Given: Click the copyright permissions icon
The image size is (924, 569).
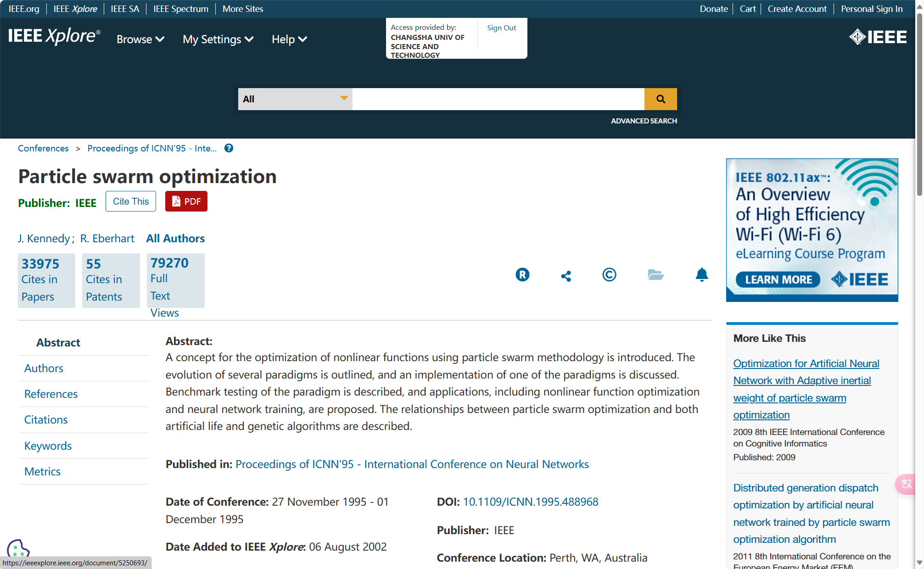Looking at the screenshot, I should point(609,275).
